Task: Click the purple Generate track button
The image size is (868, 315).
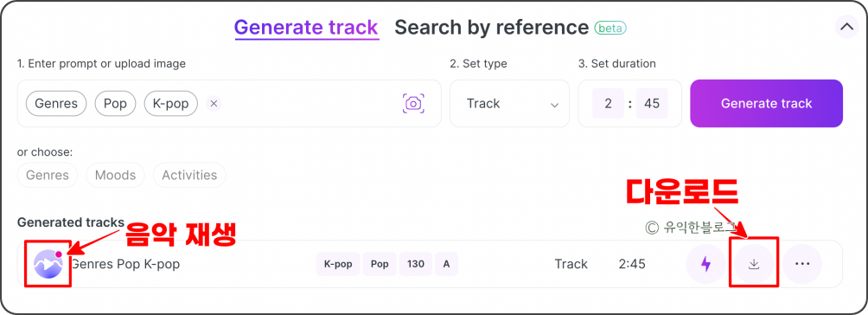Action: [x=766, y=104]
